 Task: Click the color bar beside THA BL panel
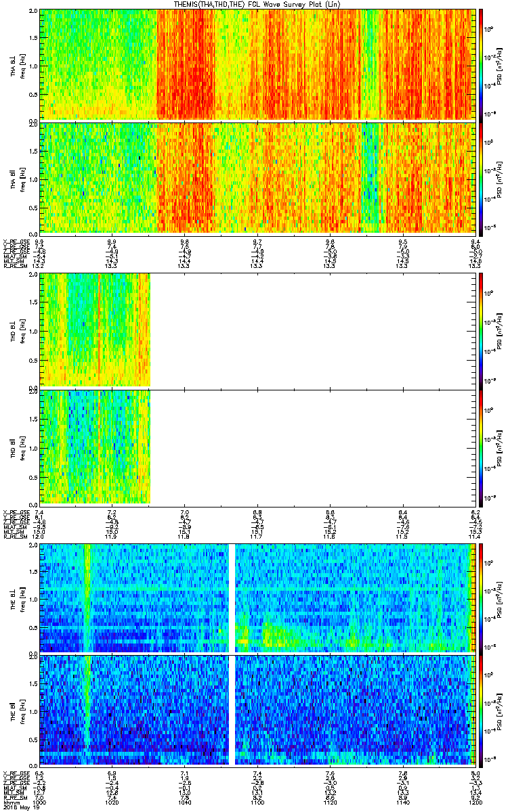coord(481,65)
